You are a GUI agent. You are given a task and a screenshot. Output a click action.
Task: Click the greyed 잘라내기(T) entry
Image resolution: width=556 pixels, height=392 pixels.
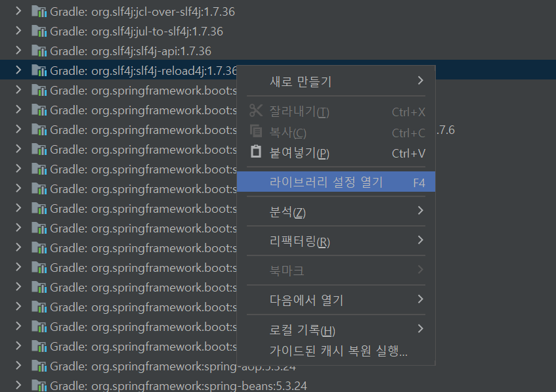(x=336, y=112)
